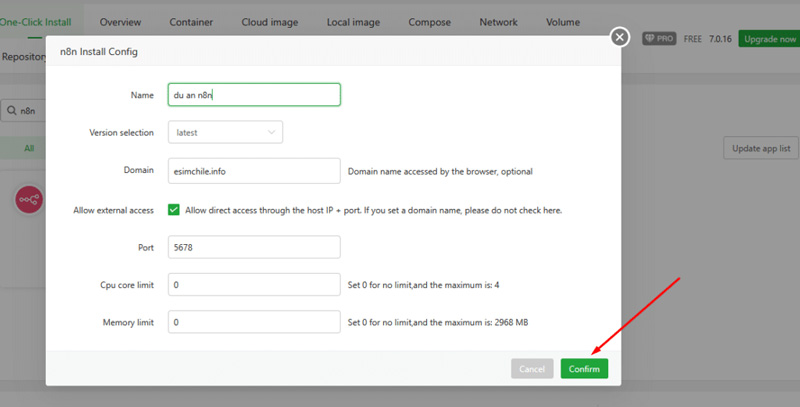Open the Version selection dropdown
800x407 pixels.
225,132
